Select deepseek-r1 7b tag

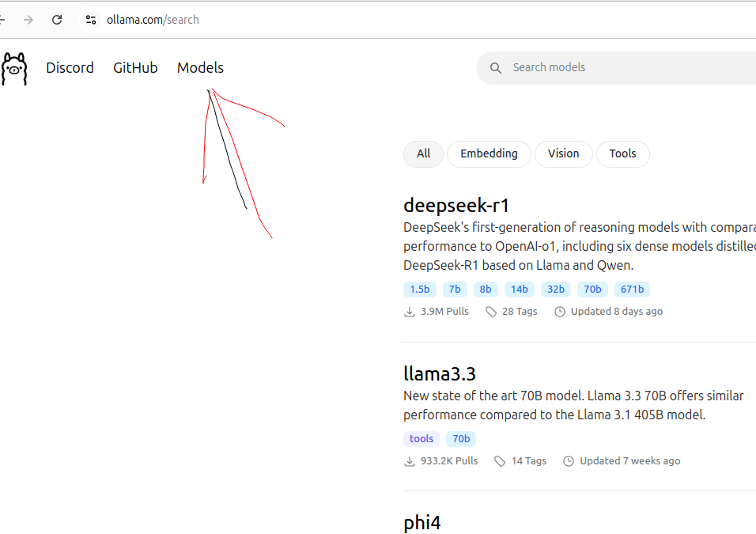click(455, 290)
